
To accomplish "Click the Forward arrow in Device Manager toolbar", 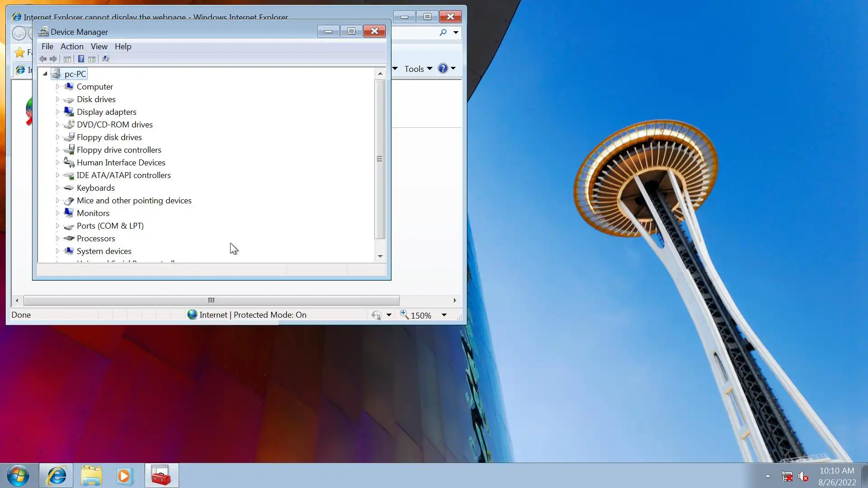I will 53,59.
